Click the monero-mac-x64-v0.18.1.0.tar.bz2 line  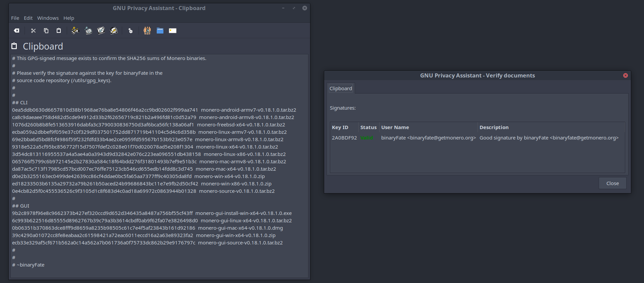(144, 169)
